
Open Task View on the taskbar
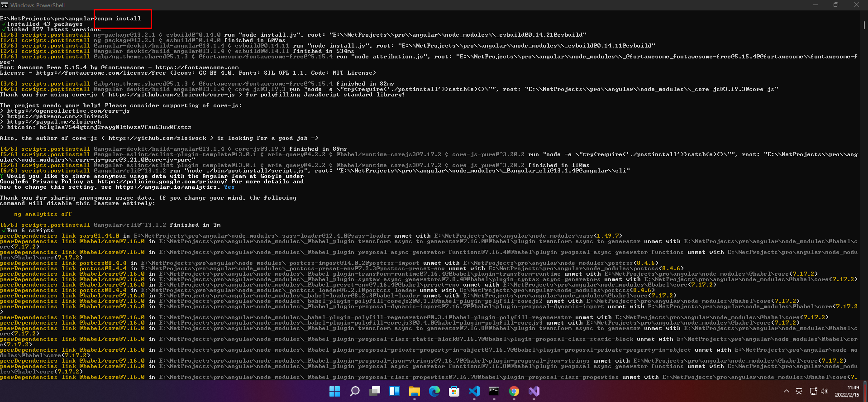(375, 391)
